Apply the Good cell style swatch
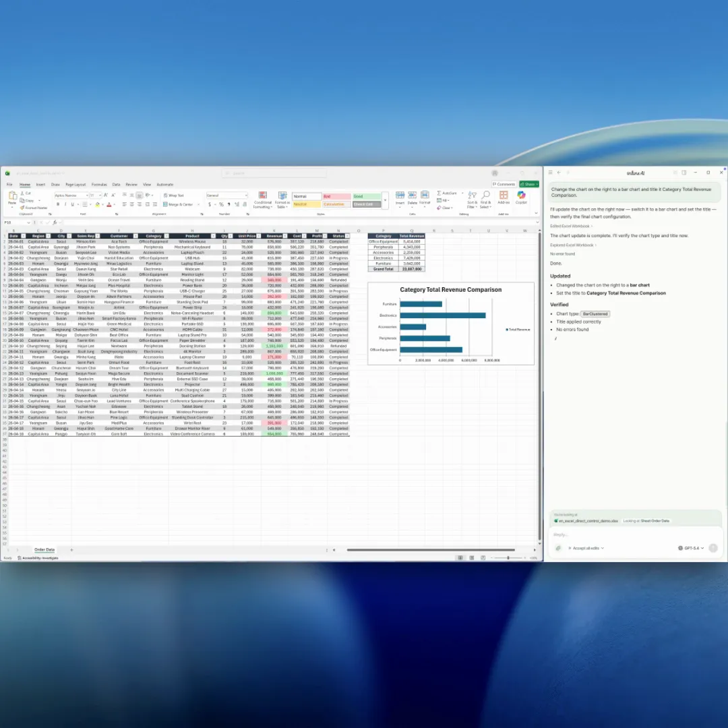The width and height of the screenshot is (728, 728). (x=367, y=196)
